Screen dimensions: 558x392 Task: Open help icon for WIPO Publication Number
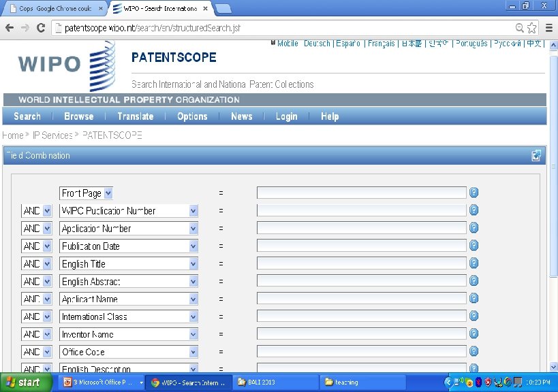click(x=474, y=210)
